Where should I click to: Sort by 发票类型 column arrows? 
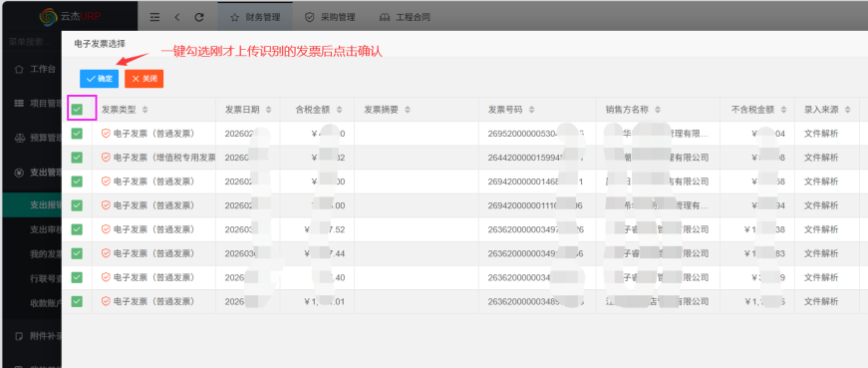[x=145, y=110]
